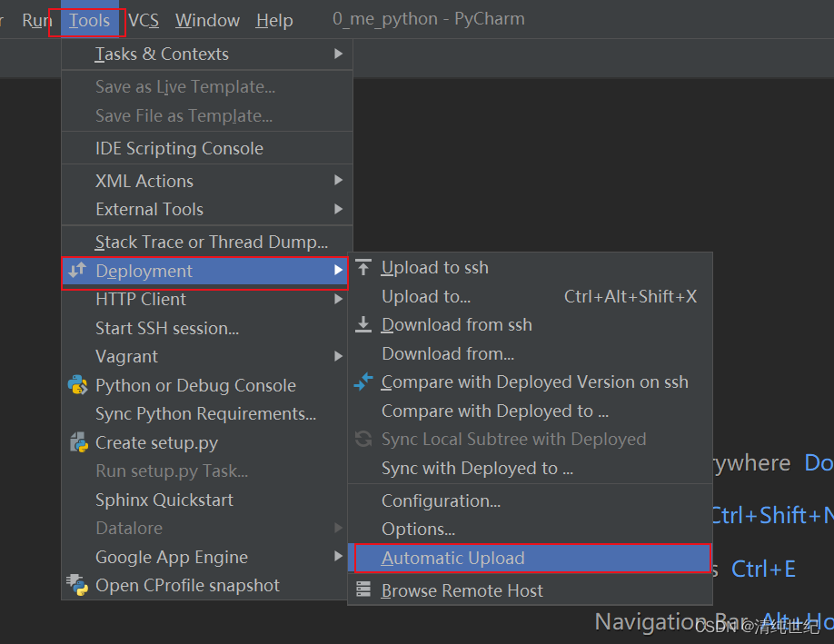Viewport: 834px width, 644px height.
Task: Click the Open CProfile snapshot icon
Action: click(x=77, y=585)
